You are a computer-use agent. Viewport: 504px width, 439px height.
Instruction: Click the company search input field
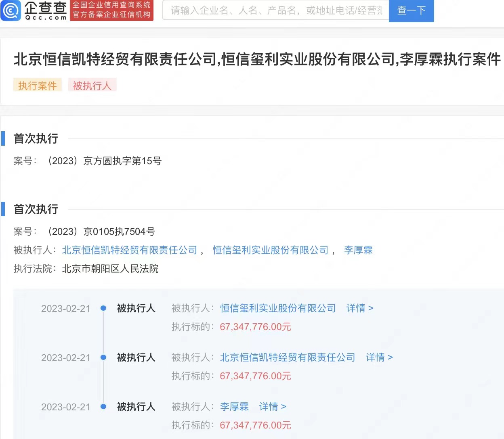click(275, 10)
